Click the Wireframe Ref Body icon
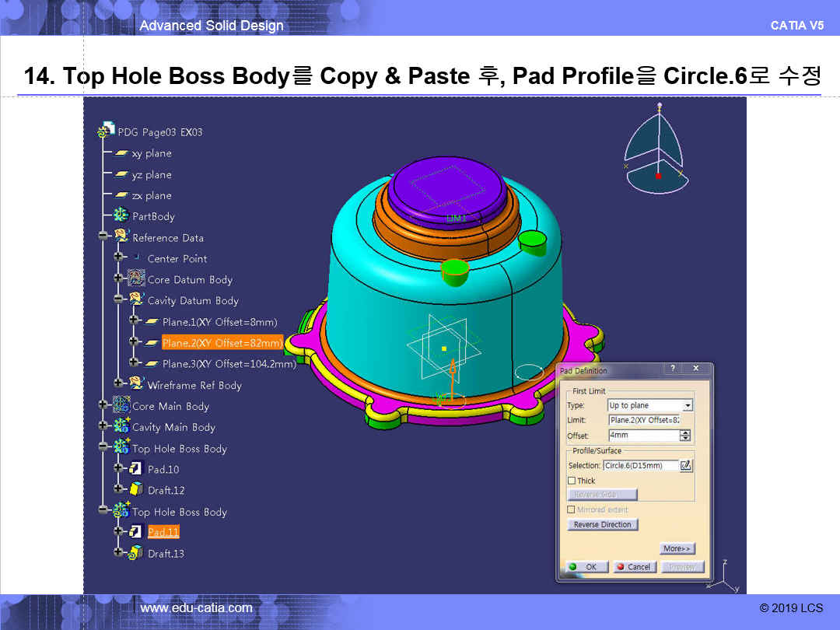The image size is (840, 630). pos(136,384)
